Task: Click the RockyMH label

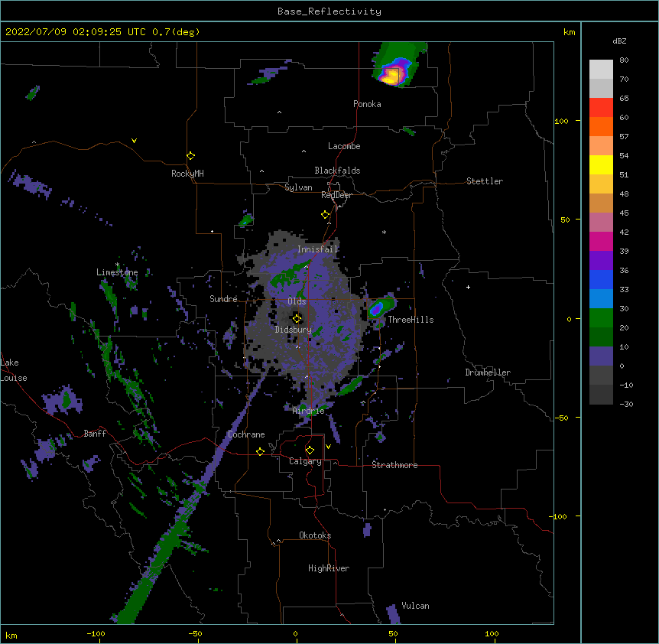Action: point(187,174)
